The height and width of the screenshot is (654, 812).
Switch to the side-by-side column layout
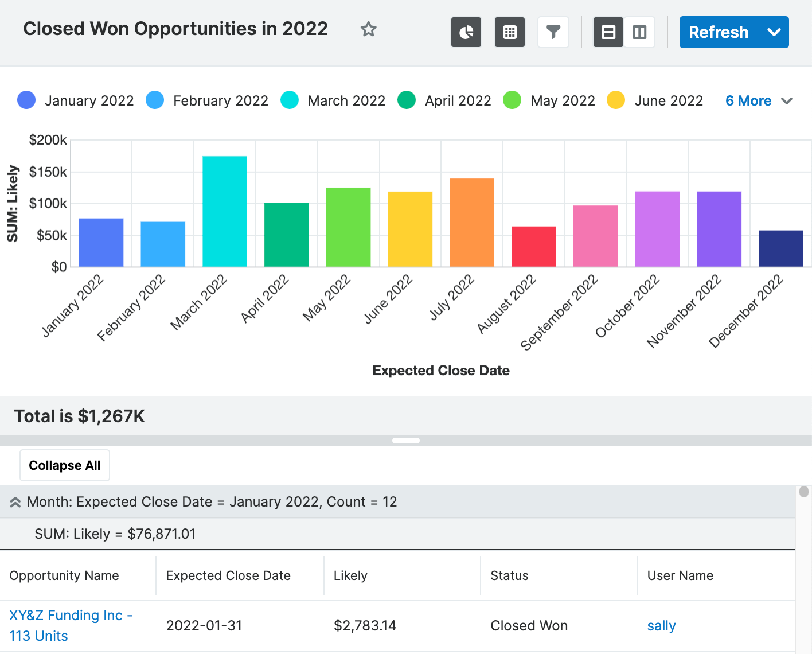[x=639, y=32]
